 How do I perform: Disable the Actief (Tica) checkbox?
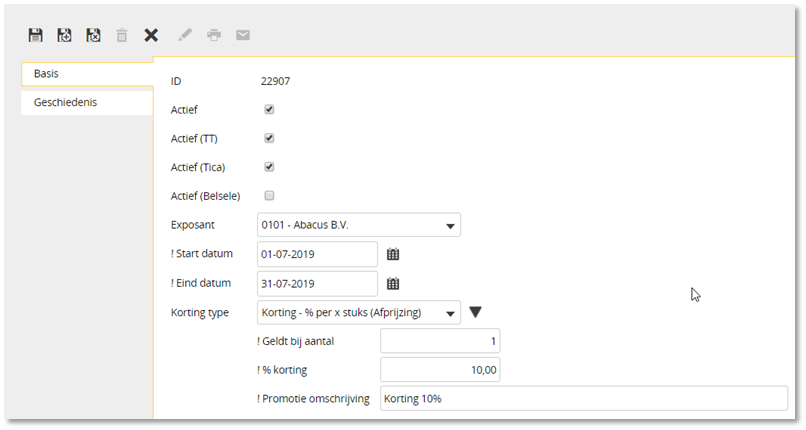269,167
